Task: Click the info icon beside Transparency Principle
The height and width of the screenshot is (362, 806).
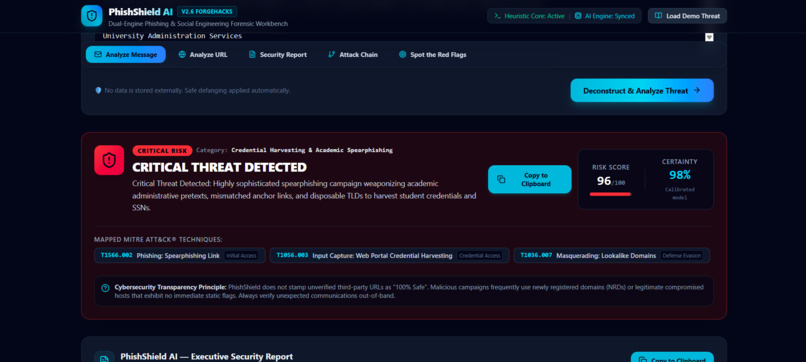Action: coord(105,288)
